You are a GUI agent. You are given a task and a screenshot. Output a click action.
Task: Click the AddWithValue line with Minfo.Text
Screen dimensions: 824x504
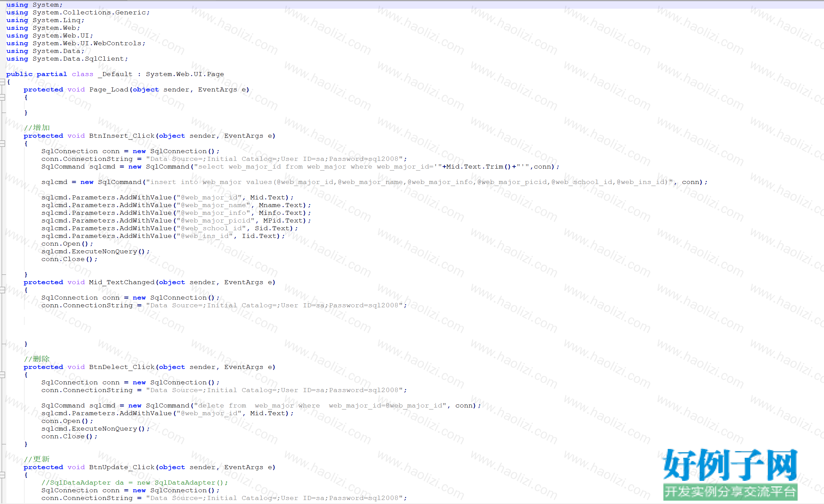pos(176,213)
